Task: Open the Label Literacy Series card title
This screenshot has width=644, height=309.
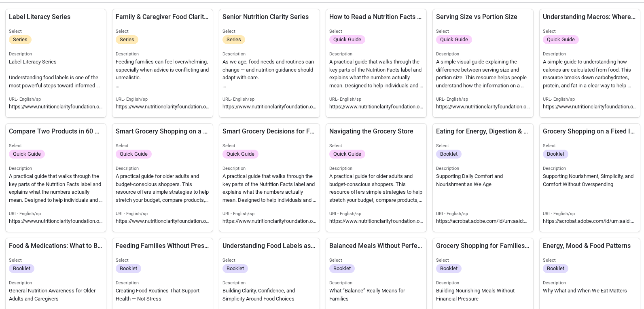Action: click(x=40, y=17)
